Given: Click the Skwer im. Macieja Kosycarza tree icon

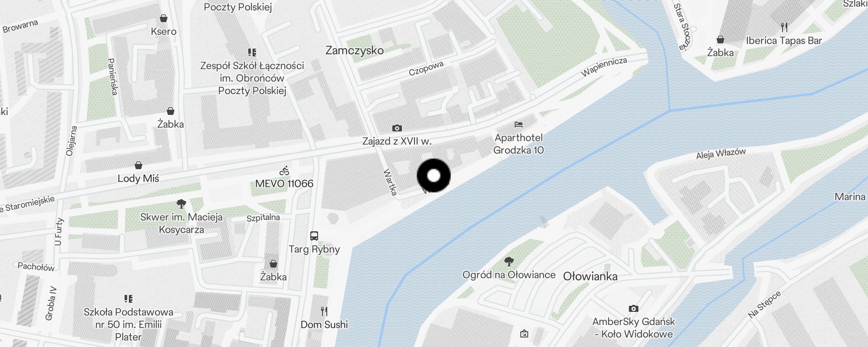Looking at the screenshot, I should pyautogui.click(x=181, y=203).
